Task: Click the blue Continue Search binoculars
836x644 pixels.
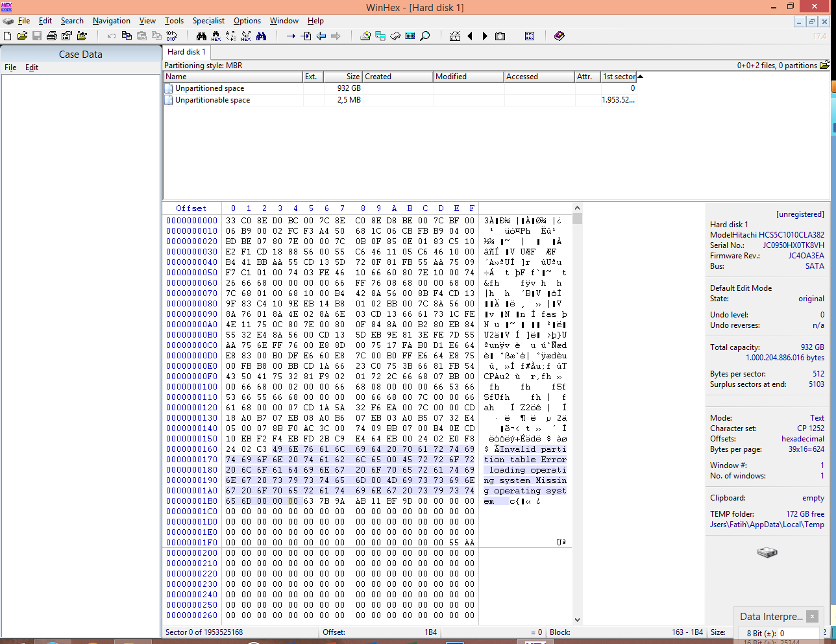Action: point(261,36)
